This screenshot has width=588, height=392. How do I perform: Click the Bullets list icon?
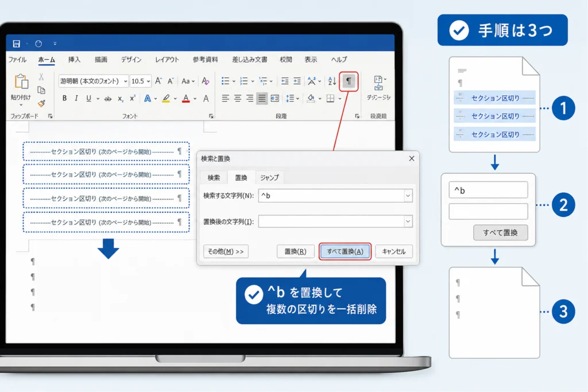pyautogui.click(x=225, y=81)
